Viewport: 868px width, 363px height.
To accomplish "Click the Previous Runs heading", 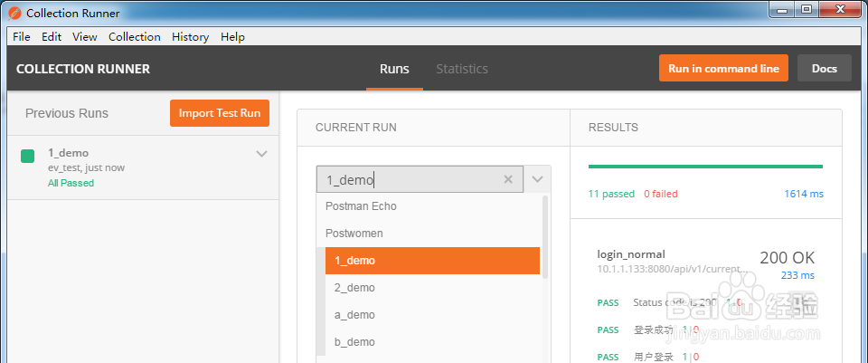I will pyautogui.click(x=67, y=113).
